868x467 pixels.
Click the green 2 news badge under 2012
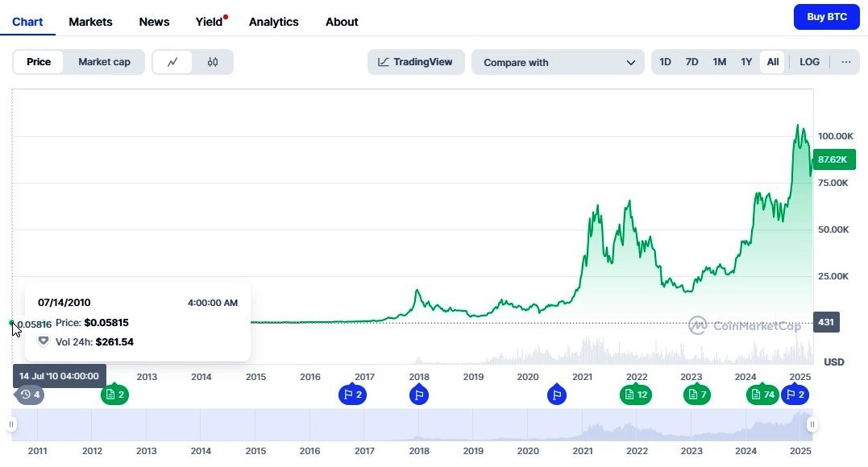coord(114,395)
